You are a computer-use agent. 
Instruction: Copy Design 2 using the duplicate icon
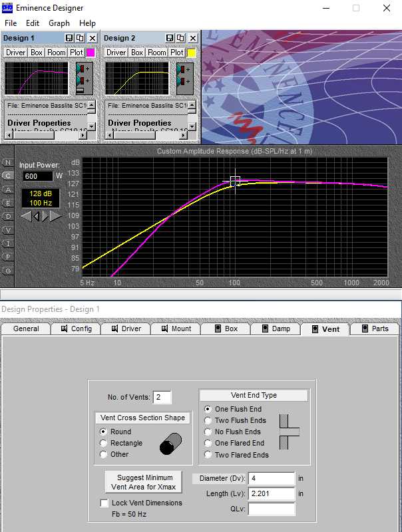[x=180, y=38]
